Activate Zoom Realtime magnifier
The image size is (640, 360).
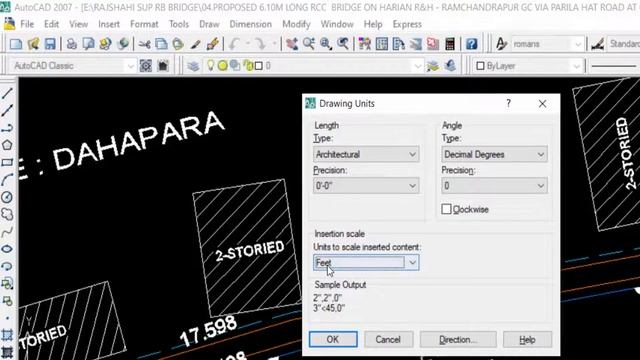[309, 44]
